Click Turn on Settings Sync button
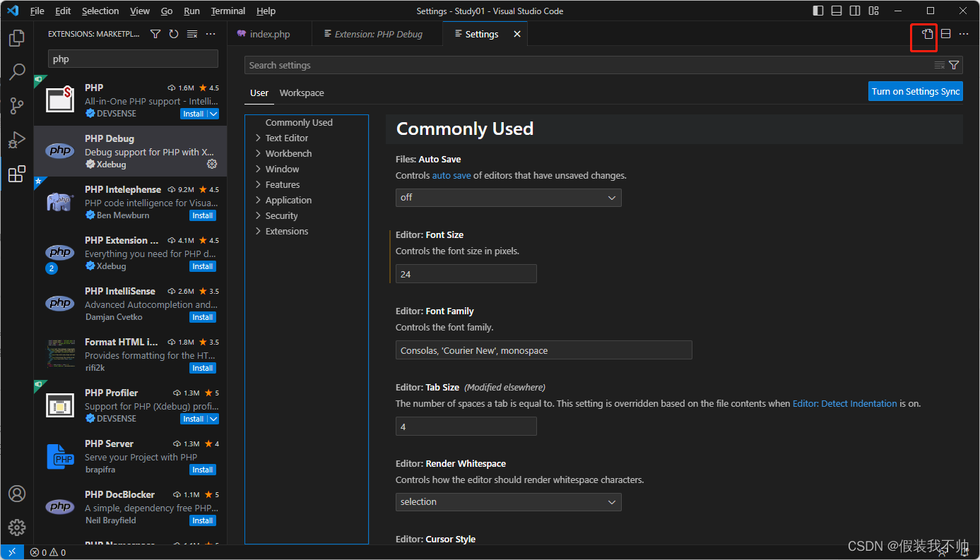Viewport: 980px width, 560px height. click(x=916, y=91)
